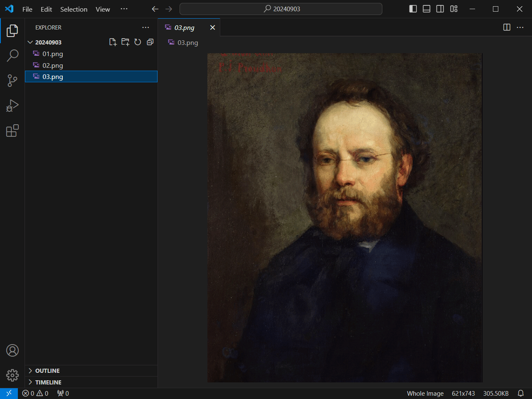This screenshot has height=399, width=532.
Task: Click the 03.png breadcrumb
Action: [183, 42]
